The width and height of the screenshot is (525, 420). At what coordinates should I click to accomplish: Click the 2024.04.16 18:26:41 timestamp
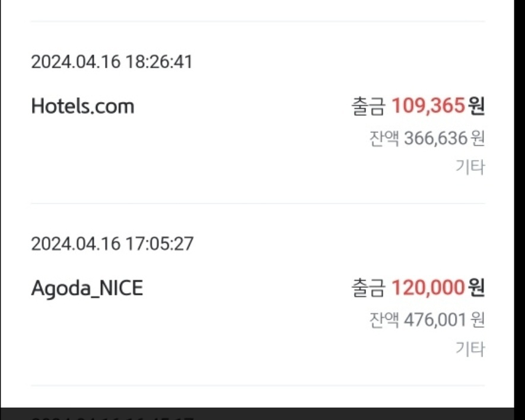pyautogui.click(x=112, y=62)
